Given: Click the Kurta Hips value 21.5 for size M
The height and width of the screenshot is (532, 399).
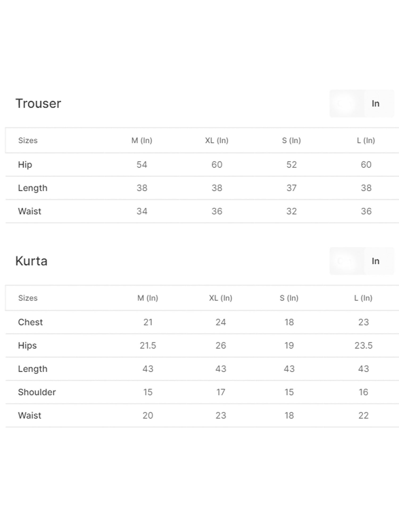Looking at the screenshot, I should (x=148, y=346).
